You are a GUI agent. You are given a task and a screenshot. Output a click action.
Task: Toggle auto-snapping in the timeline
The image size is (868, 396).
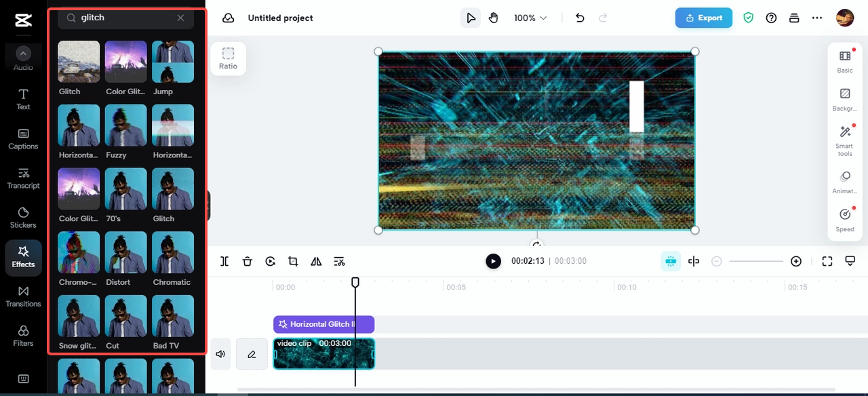coord(694,261)
